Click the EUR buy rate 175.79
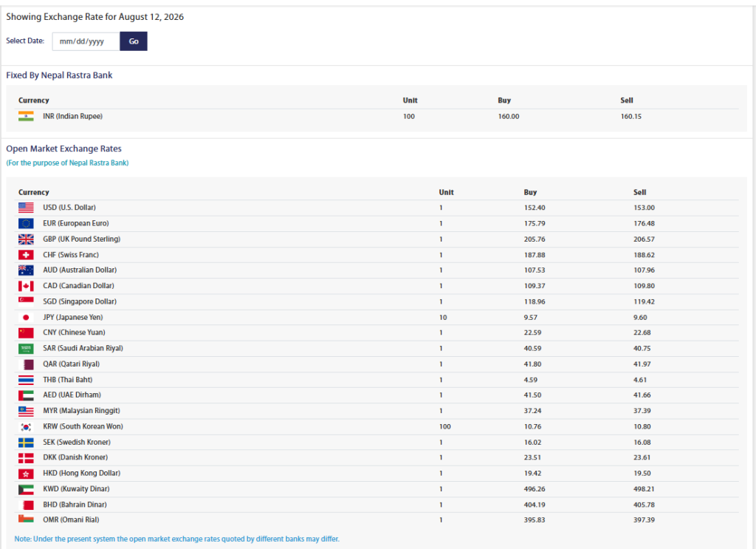The image size is (756, 549). 535,224
